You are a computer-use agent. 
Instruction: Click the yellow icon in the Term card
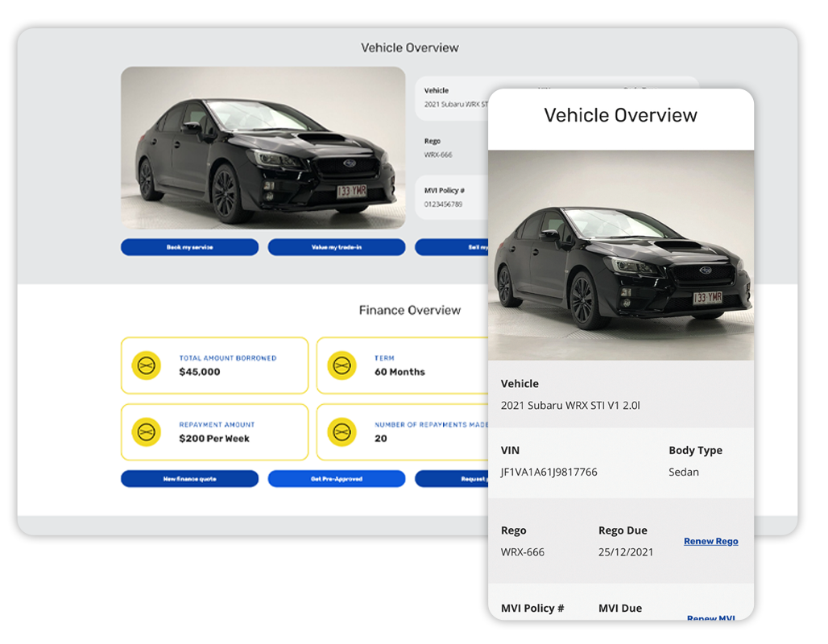[x=342, y=365]
